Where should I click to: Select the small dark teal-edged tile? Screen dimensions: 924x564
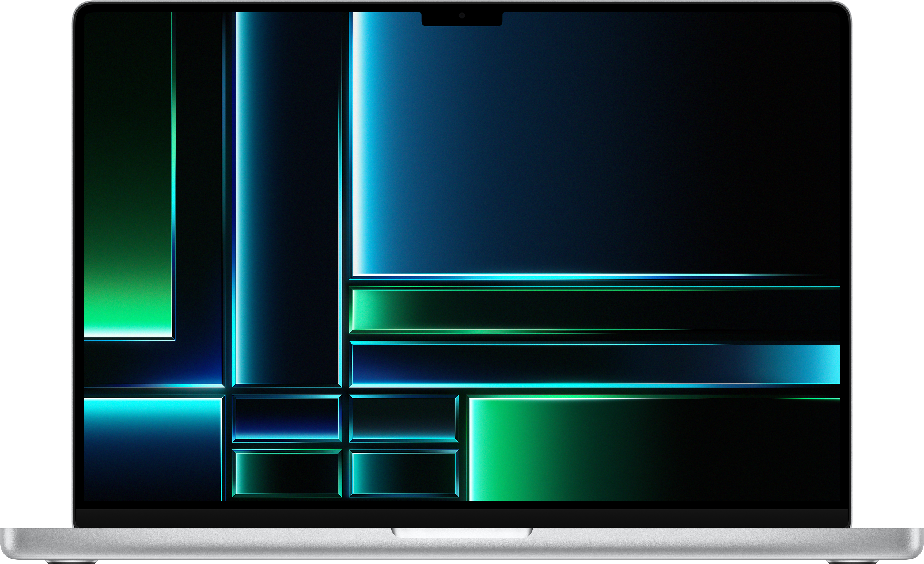(404, 418)
